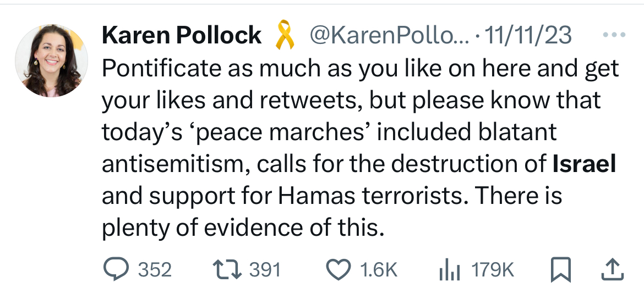Click the final line 'plenty of evidence of this'

pyautogui.click(x=243, y=228)
